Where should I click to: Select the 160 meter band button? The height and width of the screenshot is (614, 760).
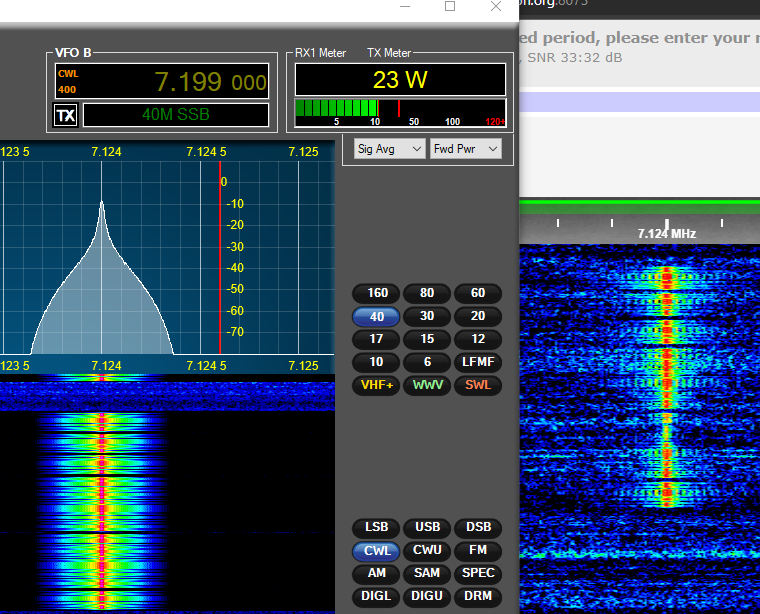[377, 293]
